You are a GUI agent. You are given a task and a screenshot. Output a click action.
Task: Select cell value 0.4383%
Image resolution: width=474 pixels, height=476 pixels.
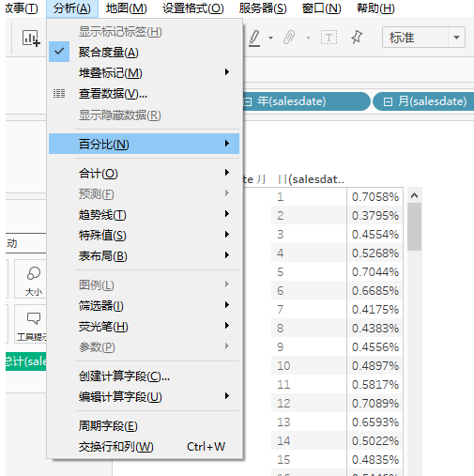[375, 329]
